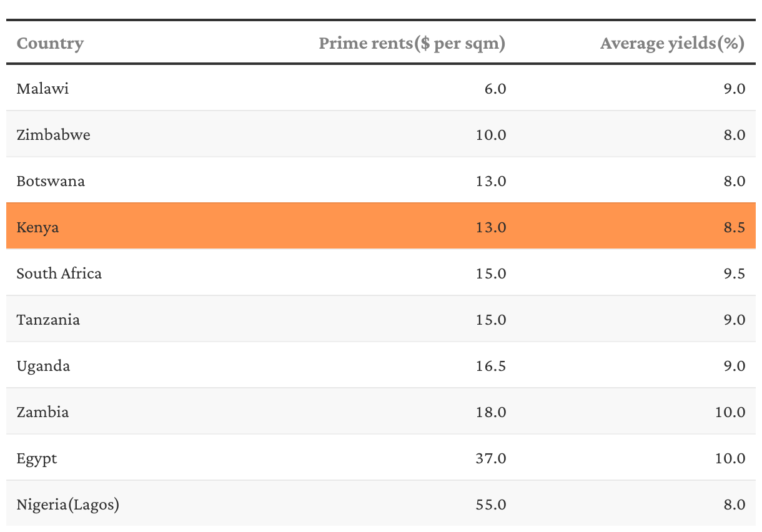Click the highlighted Kenya row
Viewport: 762px width, 532px height.
(x=37, y=227)
